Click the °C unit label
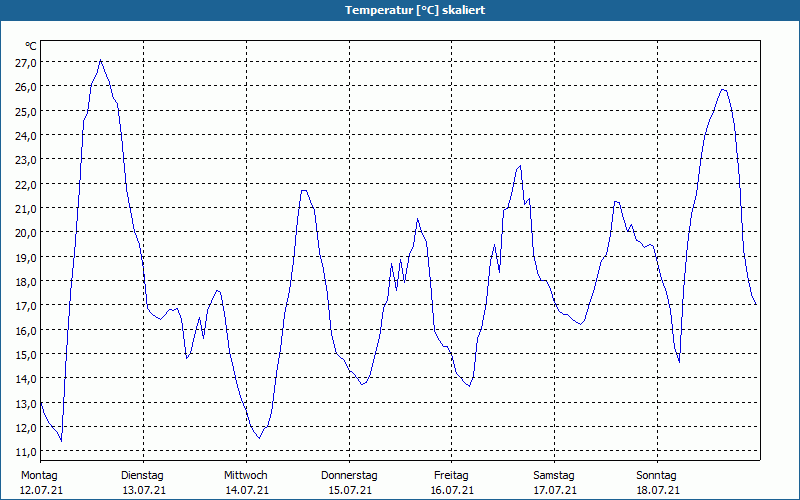The width and height of the screenshot is (800, 500). pyautogui.click(x=31, y=46)
